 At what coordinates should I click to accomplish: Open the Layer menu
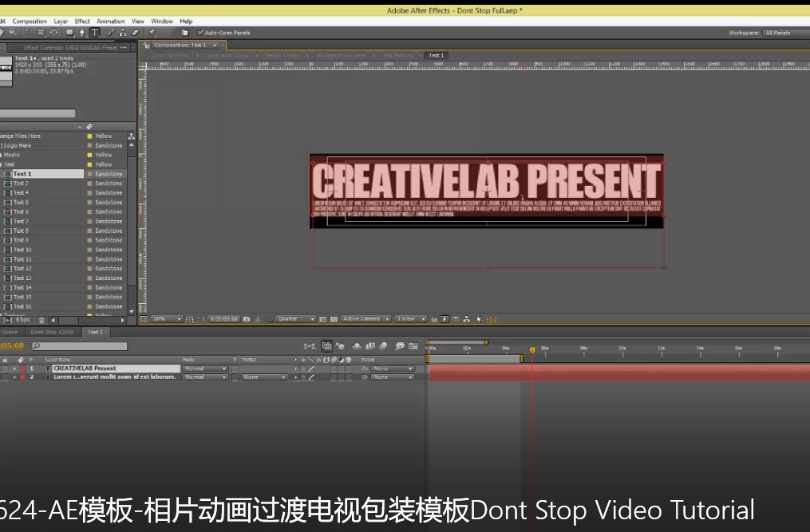[61, 22]
